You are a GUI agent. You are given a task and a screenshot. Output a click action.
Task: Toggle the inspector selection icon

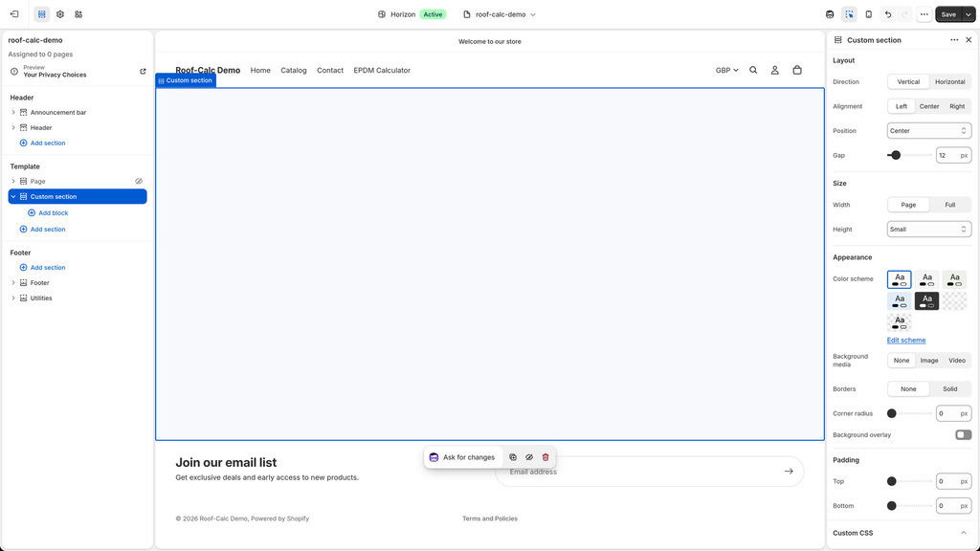click(x=849, y=14)
